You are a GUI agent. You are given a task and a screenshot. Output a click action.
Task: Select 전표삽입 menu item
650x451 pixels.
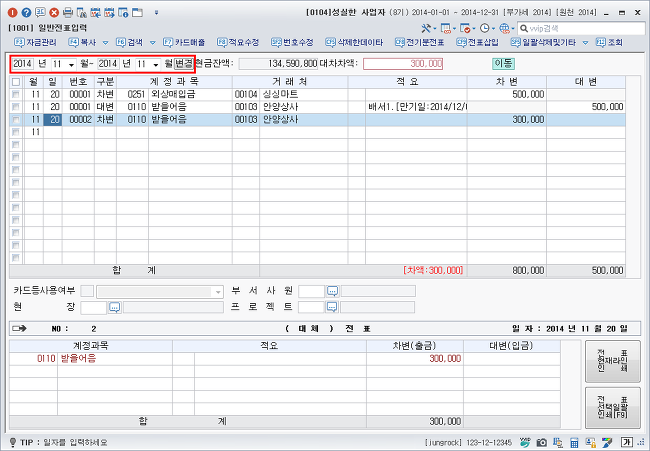(478, 42)
